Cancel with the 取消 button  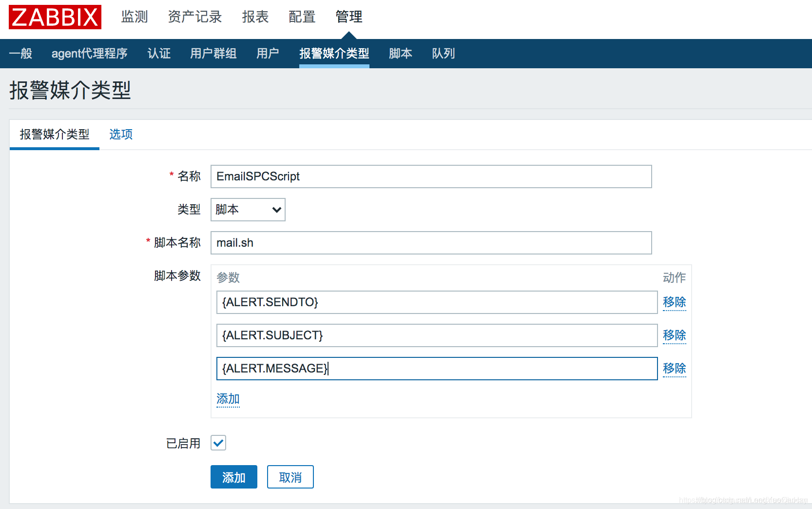(x=290, y=477)
